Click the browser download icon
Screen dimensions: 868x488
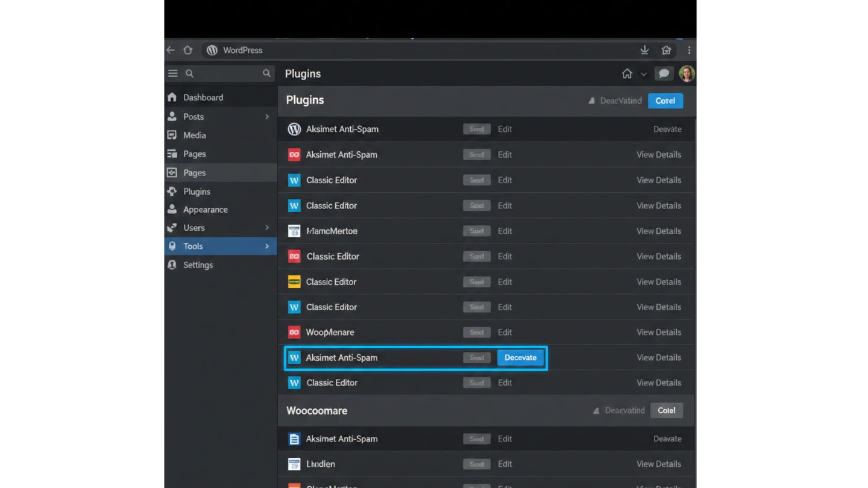coord(644,50)
